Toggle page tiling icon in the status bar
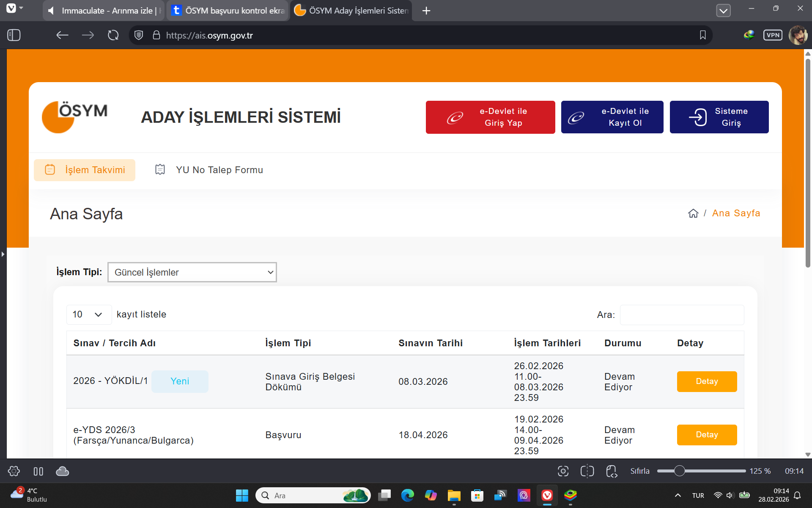 pos(587,471)
